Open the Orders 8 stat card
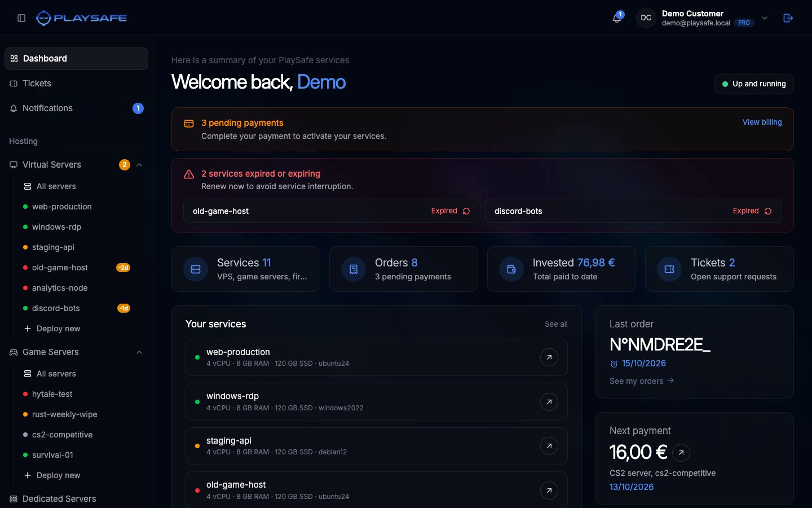The height and width of the screenshot is (508, 812). (404, 269)
